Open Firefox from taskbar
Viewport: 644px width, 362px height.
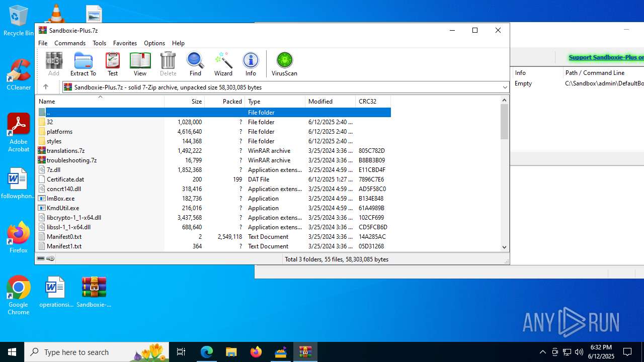pos(256,352)
